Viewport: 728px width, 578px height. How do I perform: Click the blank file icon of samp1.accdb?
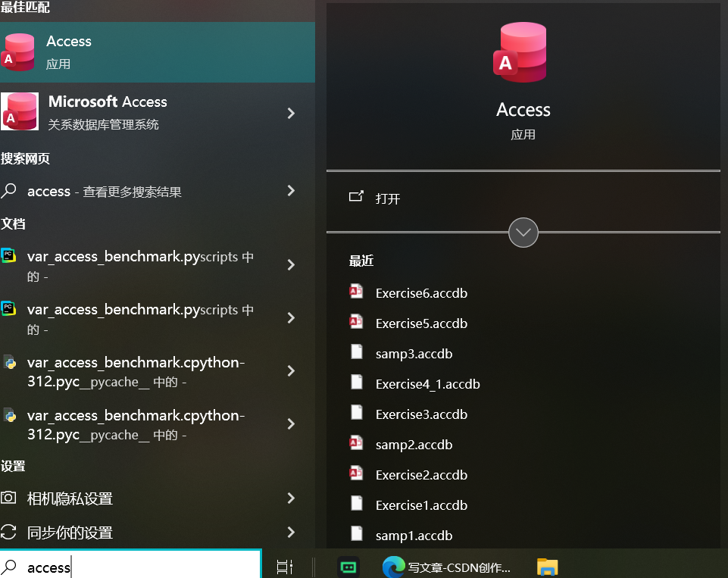pyautogui.click(x=357, y=533)
